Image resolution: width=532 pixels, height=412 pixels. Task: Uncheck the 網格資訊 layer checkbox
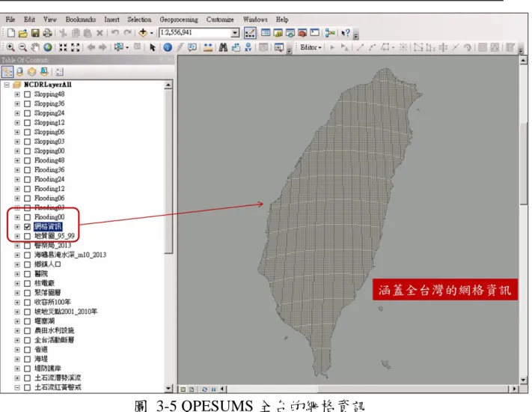pyautogui.click(x=28, y=227)
